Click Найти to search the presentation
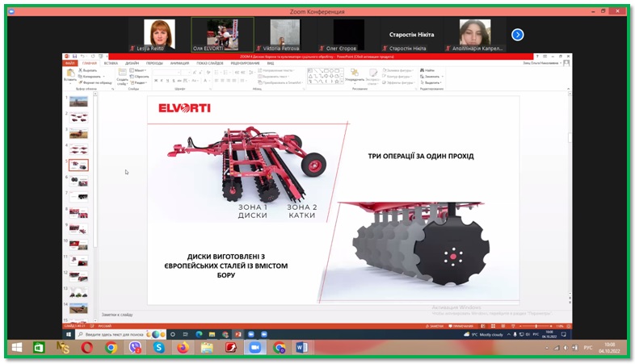This screenshot has width=635, height=364. [427, 70]
